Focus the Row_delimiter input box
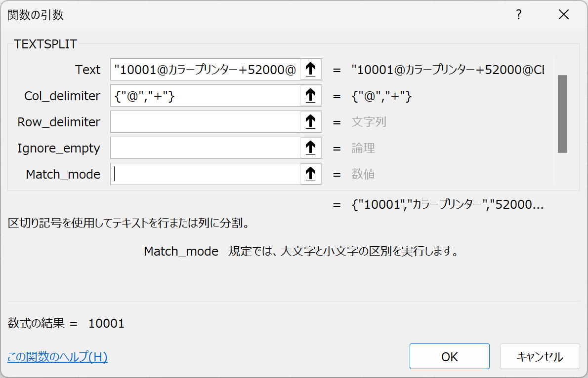 pyautogui.click(x=205, y=122)
